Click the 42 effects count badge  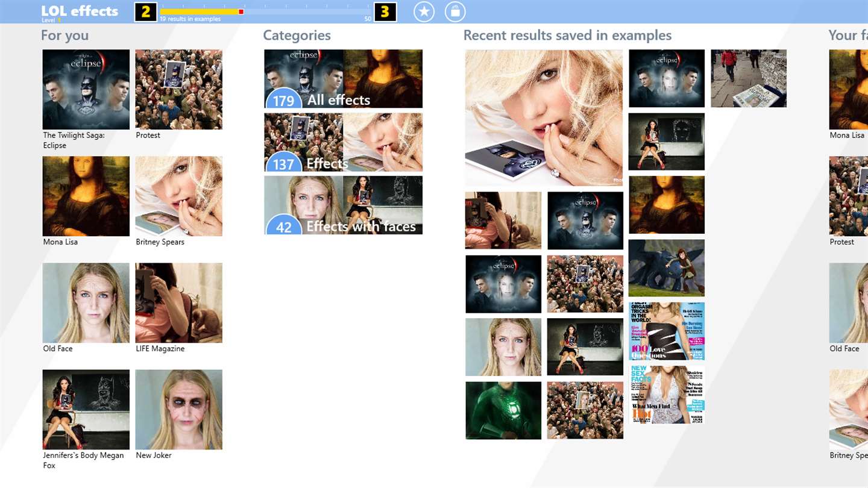[x=283, y=225]
